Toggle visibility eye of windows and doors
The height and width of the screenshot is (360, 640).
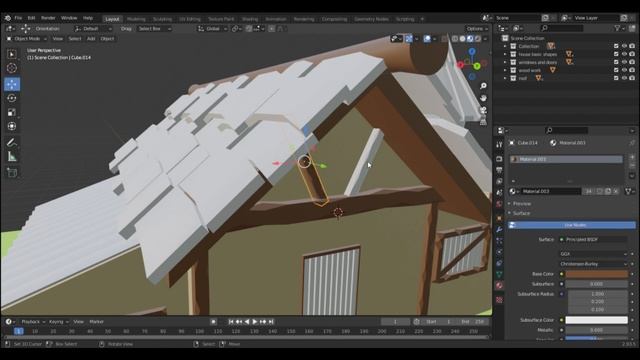[624, 62]
